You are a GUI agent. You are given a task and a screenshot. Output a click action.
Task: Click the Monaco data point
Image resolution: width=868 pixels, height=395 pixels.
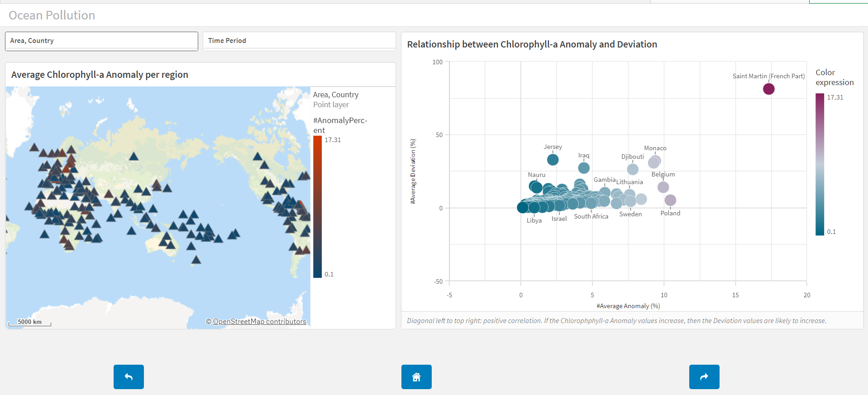654,162
